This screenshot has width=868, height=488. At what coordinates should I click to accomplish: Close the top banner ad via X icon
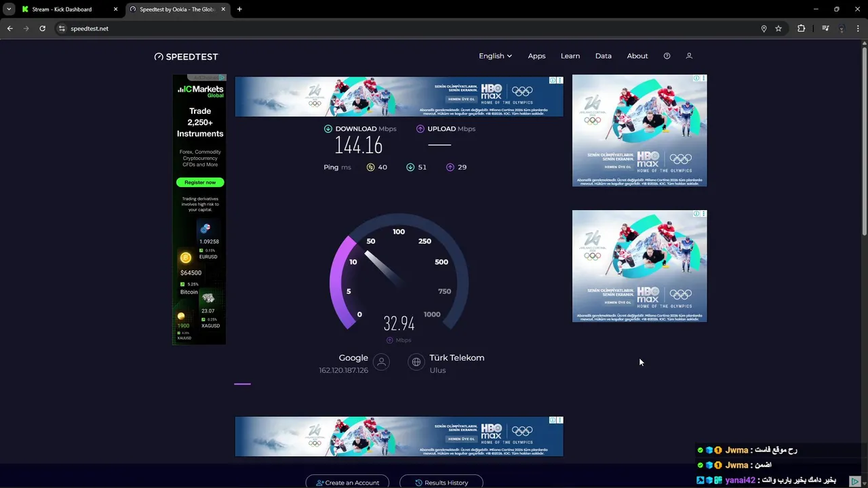pyautogui.click(x=559, y=81)
